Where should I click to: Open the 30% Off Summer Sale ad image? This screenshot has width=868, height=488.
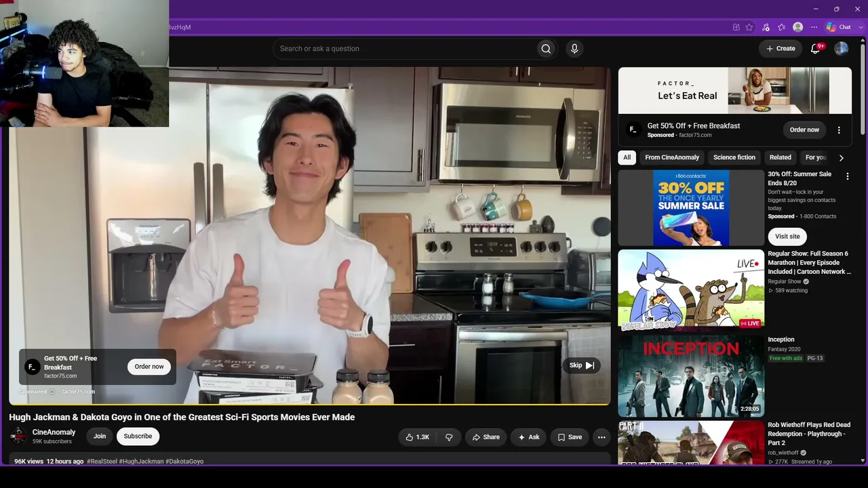691,207
